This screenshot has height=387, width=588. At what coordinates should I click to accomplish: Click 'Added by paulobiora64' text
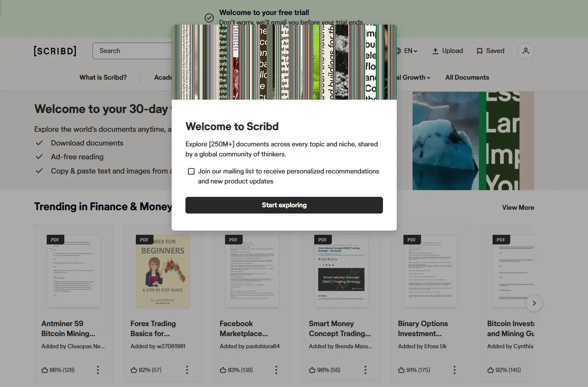(x=250, y=346)
